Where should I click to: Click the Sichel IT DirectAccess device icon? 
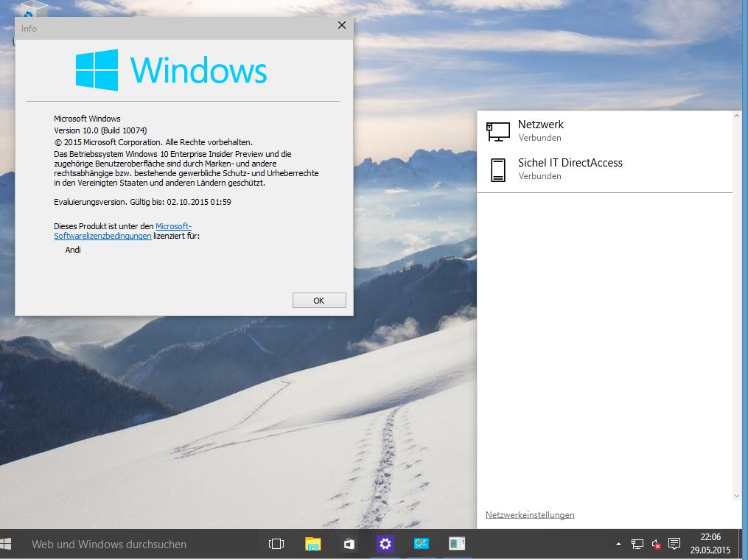(x=498, y=169)
